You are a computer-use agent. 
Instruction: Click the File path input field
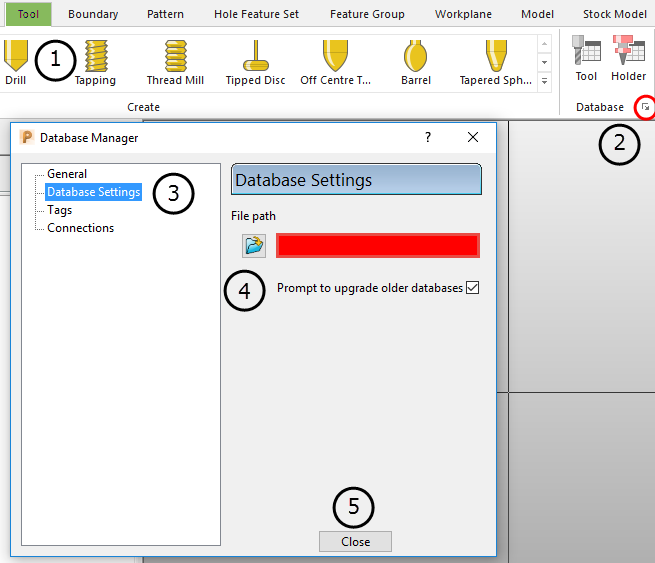[378, 246]
